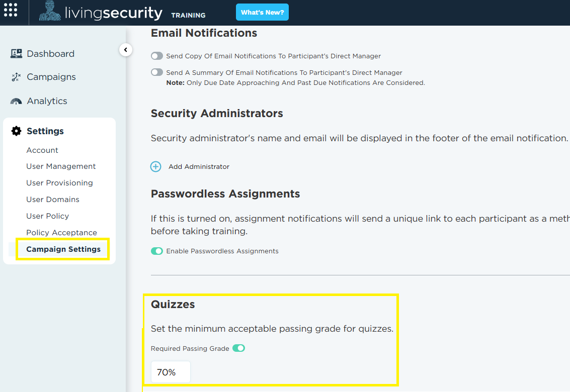Click the 70% passing grade field

(x=171, y=372)
